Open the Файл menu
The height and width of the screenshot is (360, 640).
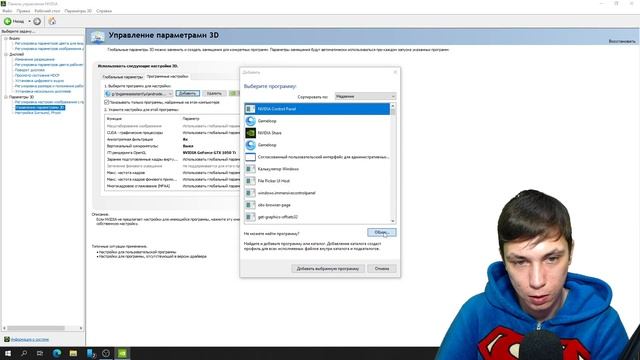[7, 11]
